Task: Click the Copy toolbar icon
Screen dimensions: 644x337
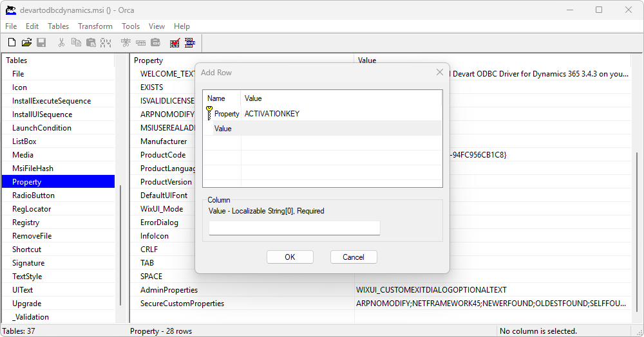Action: (x=76, y=42)
